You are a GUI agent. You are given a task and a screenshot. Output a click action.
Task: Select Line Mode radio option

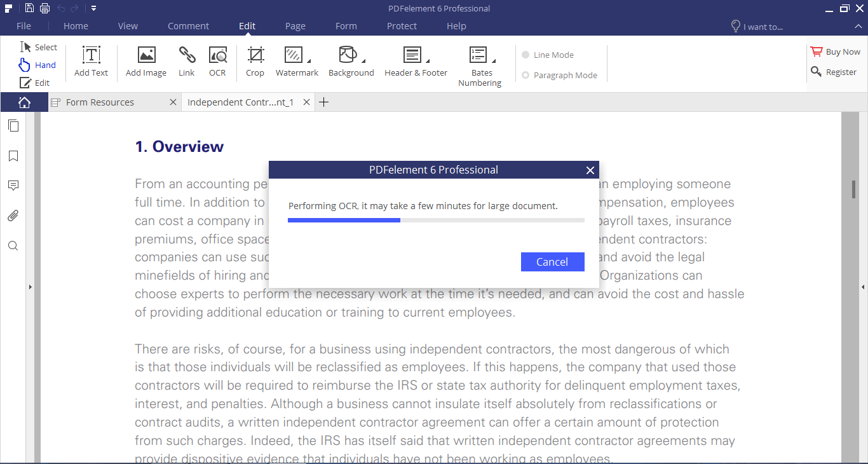548,55
